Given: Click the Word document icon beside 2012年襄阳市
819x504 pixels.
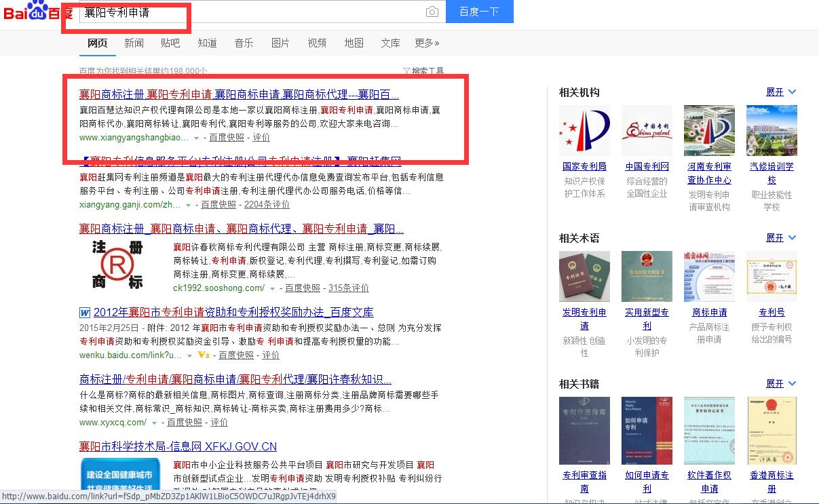Looking at the screenshot, I should click(85, 313).
